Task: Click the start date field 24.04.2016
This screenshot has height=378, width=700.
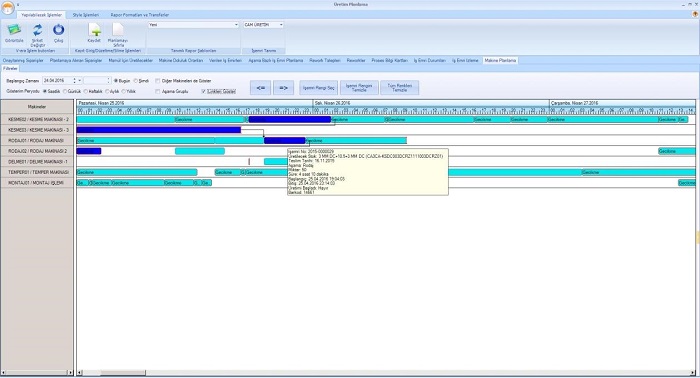Action: (57, 81)
